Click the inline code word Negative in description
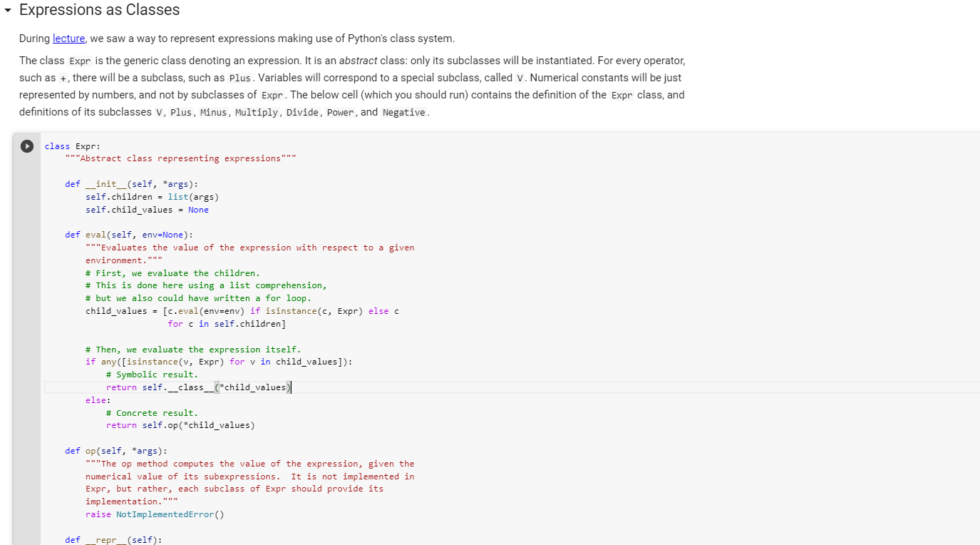This screenshot has width=980, height=545. coord(403,112)
